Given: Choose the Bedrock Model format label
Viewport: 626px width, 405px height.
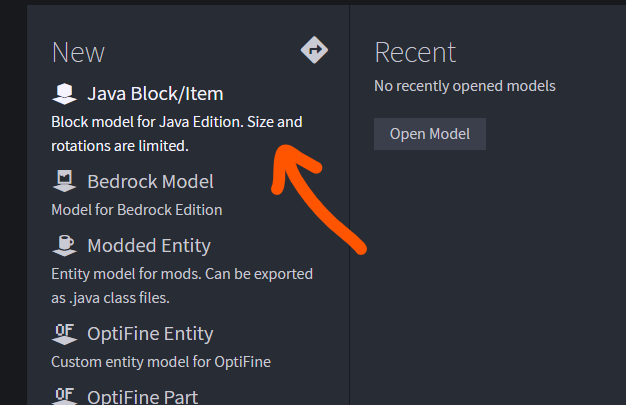Looking at the screenshot, I should coord(150,182).
